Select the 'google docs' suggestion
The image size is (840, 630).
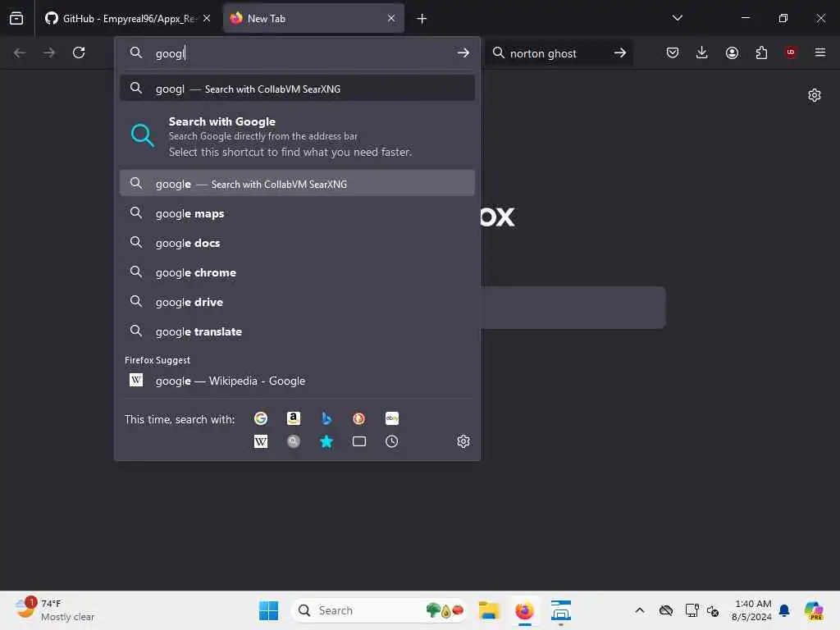pos(297,243)
